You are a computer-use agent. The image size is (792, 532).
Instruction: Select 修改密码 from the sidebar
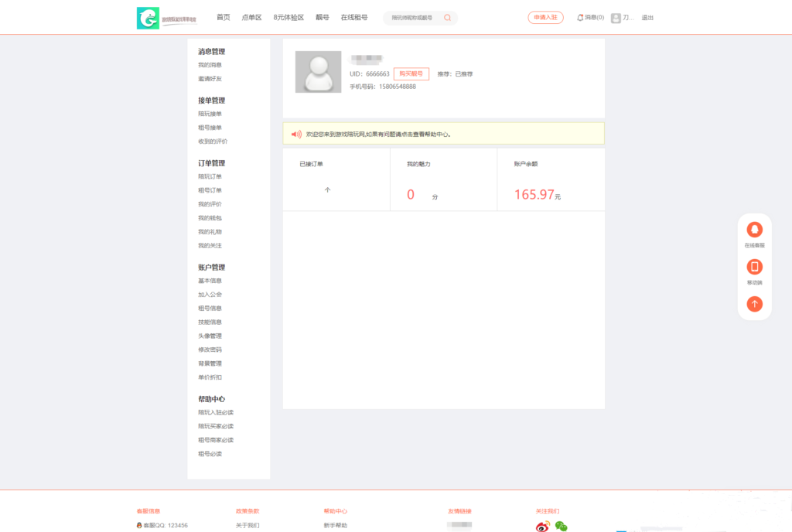(210, 350)
